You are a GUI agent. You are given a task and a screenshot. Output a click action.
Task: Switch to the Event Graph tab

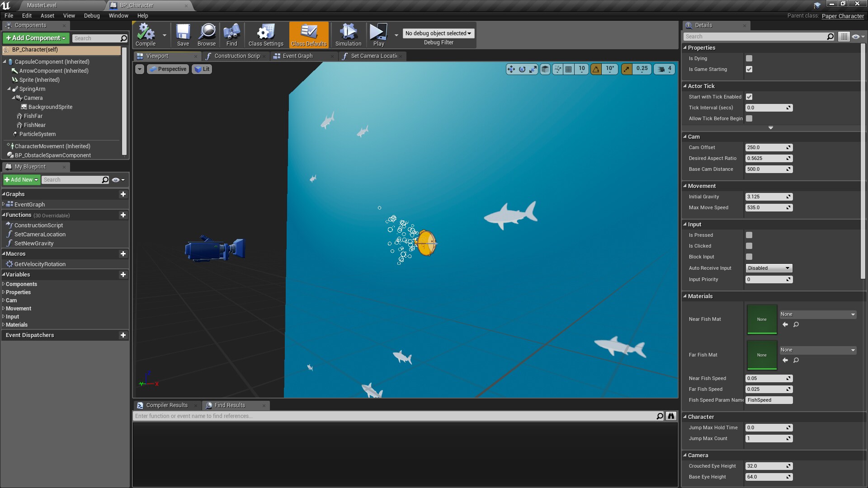[298, 56]
